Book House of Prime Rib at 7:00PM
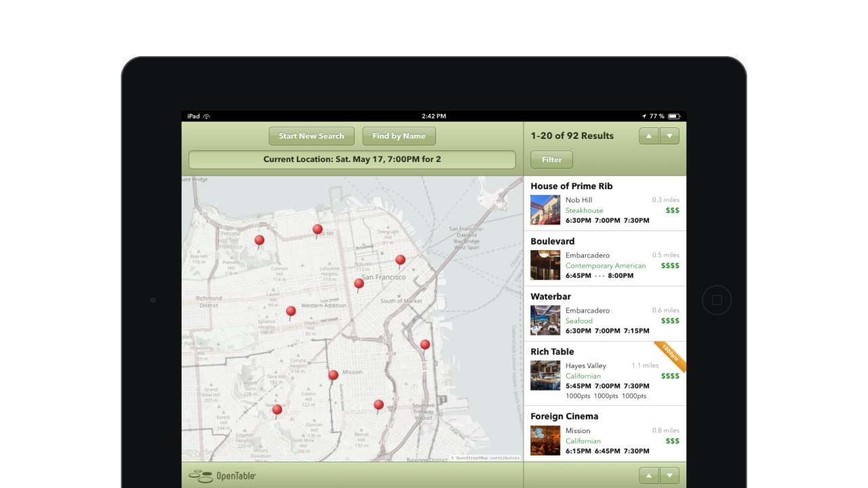868x488 pixels. tap(608, 221)
